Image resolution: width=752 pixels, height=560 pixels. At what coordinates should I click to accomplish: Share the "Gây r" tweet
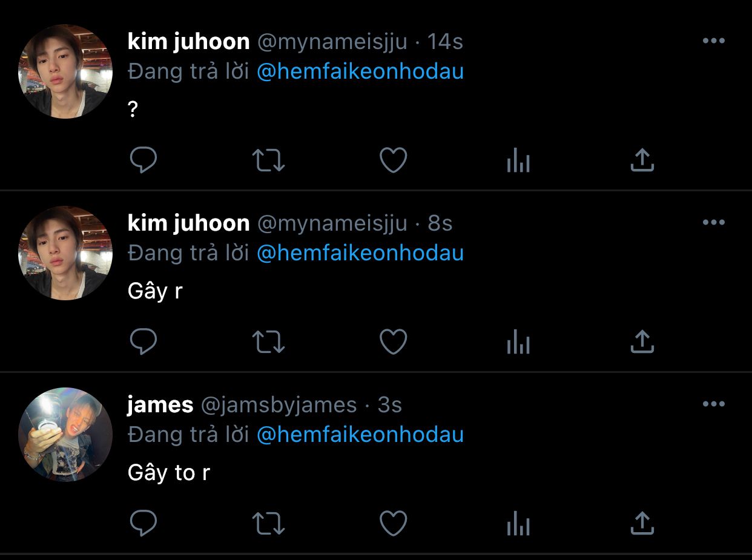click(642, 342)
